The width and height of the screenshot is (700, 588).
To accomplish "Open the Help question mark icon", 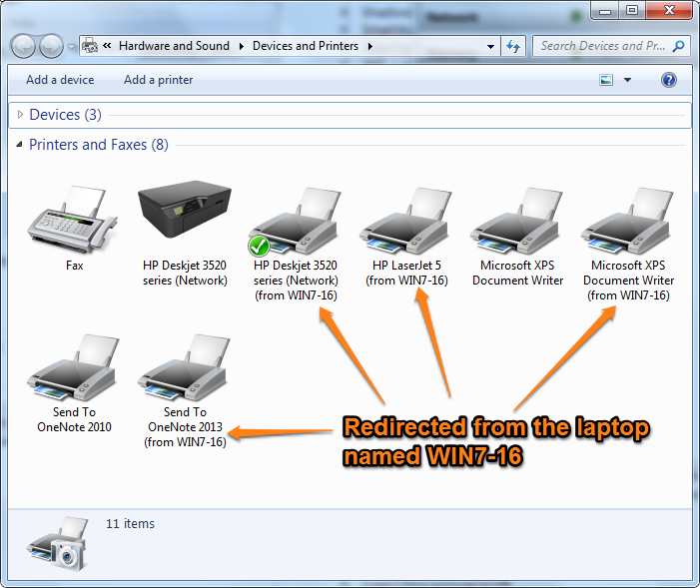I will point(669,80).
